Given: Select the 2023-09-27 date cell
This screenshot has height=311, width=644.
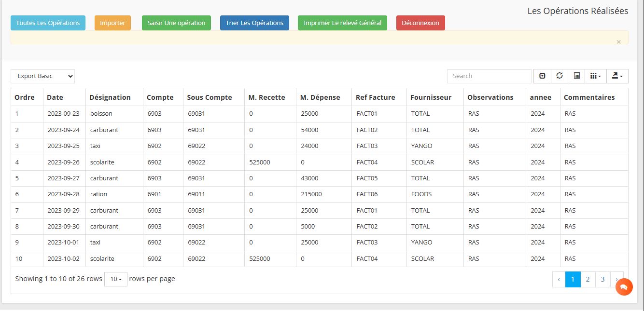Looking at the screenshot, I should click(64, 178).
